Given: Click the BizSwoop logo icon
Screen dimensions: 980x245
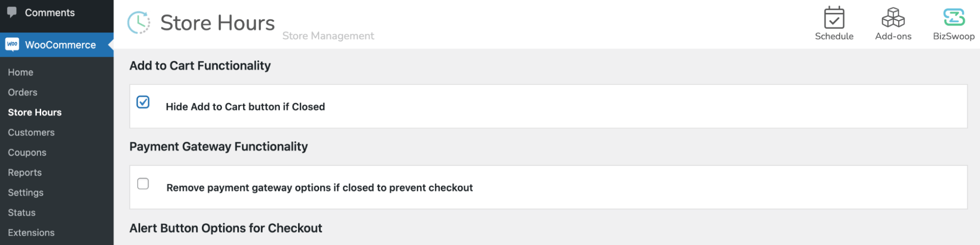Looking at the screenshot, I should click(954, 18).
